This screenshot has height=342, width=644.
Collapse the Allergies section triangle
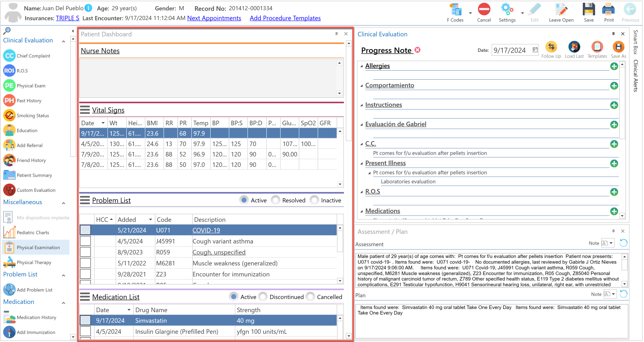pos(362,66)
